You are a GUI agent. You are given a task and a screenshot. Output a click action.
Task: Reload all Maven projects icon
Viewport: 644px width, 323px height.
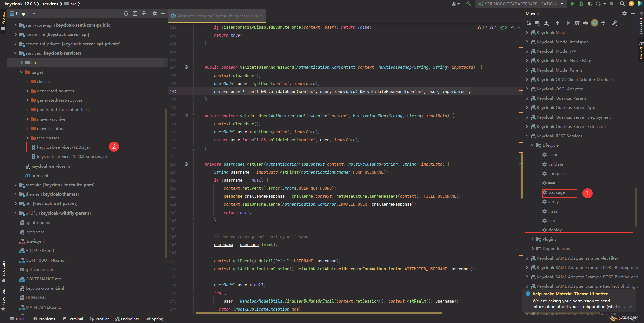(529, 23)
